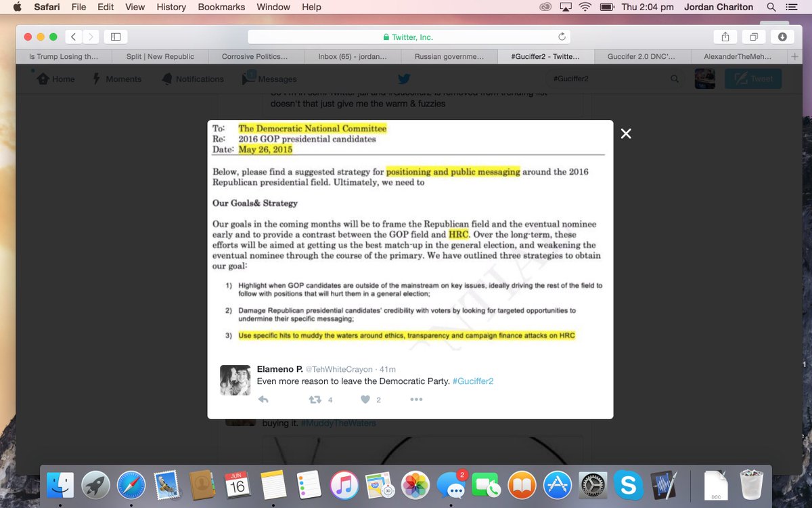Open Calendar from the Dock
This screenshot has height=508, width=812.
tap(238, 485)
